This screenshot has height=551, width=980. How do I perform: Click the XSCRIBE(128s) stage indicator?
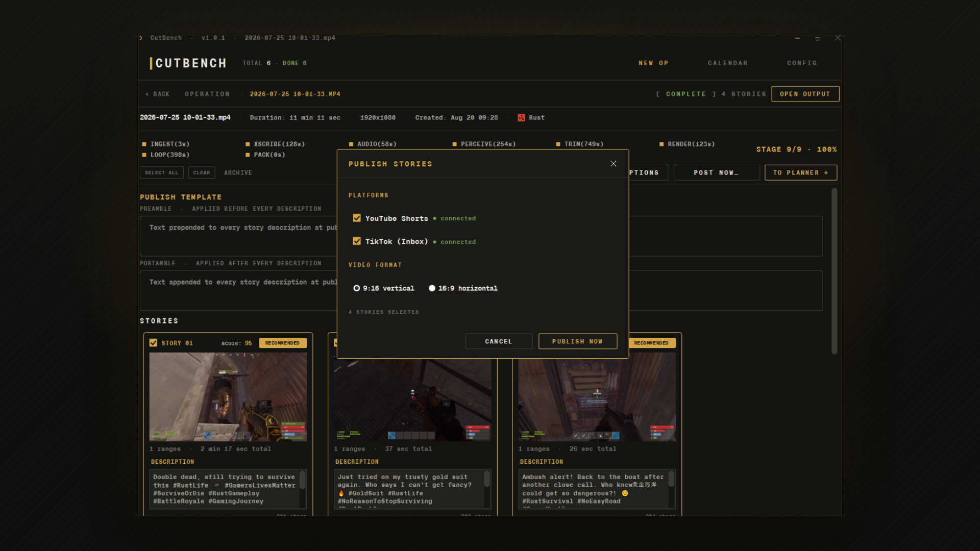point(275,144)
